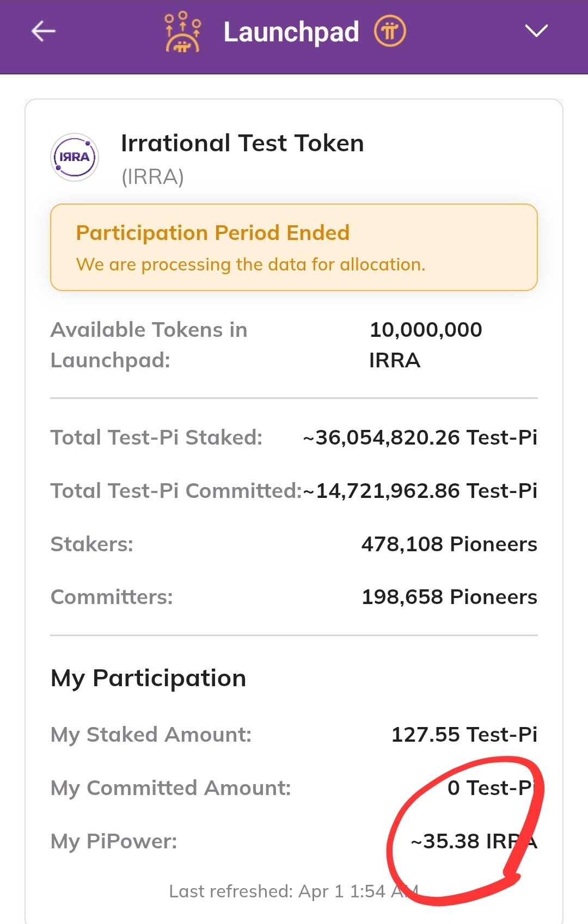Click the IRRA token logo
The width and height of the screenshot is (588, 924).
[75, 157]
